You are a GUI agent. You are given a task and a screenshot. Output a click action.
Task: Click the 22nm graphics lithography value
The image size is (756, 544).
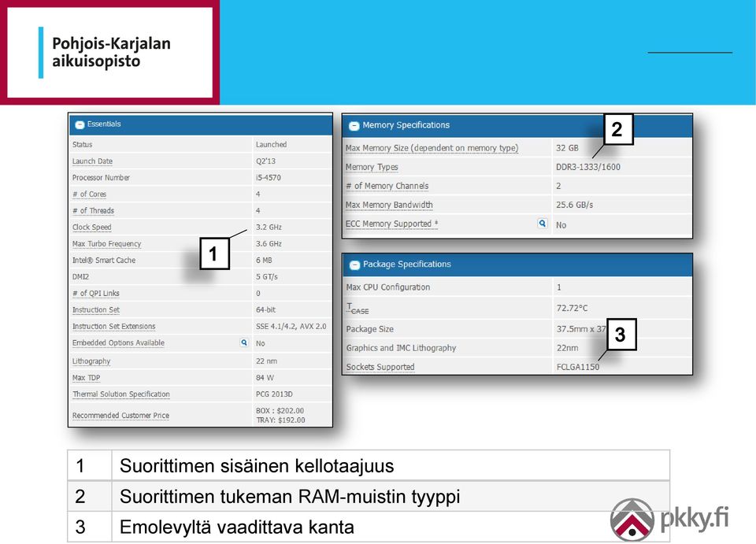pyautogui.click(x=567, y=348)
